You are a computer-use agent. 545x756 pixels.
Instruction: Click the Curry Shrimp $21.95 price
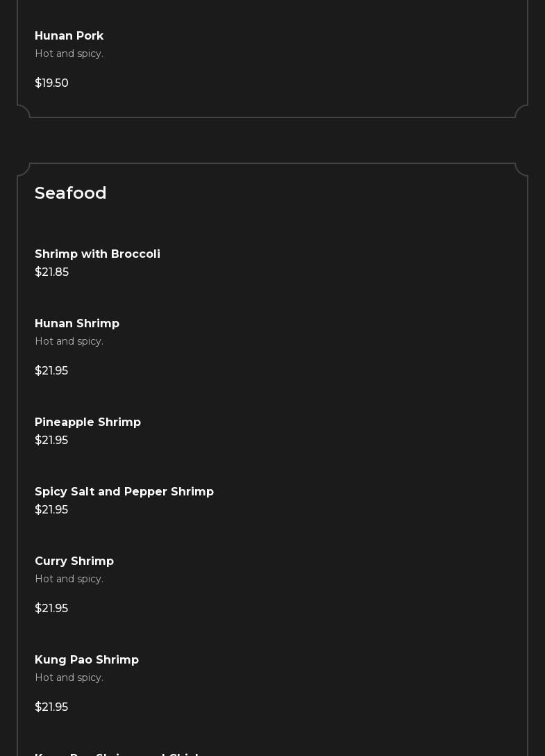click(51, 608)
